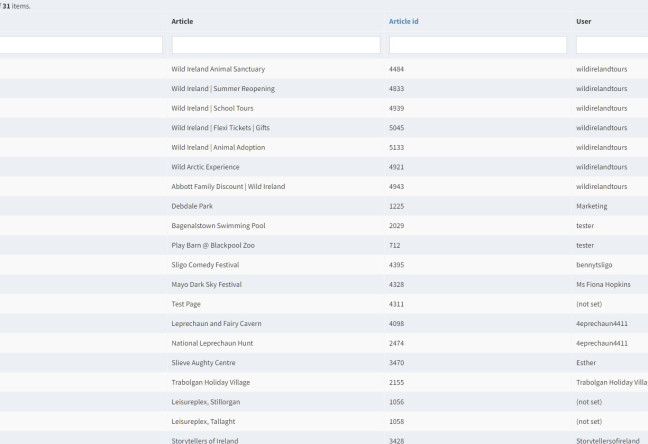This screenshot has height=444, width=648.
Task: Click user 'Esther' cell
Action: coord(586,363)
